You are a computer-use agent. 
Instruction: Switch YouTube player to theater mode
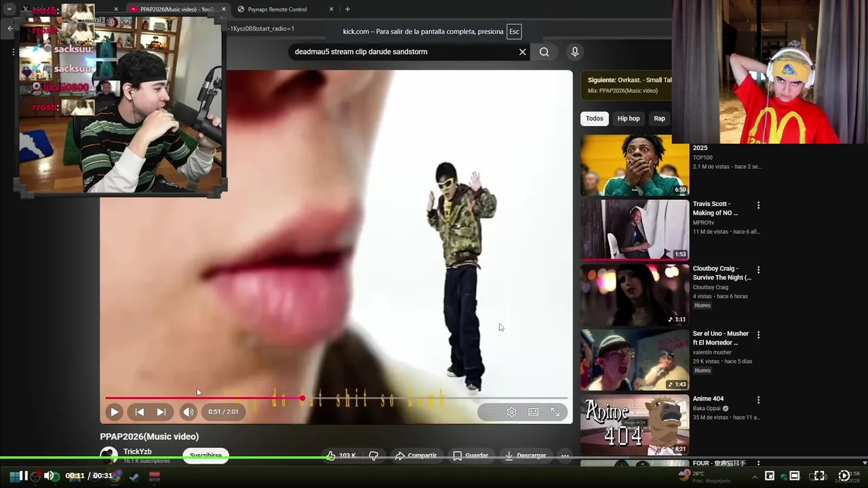(533, 412)
